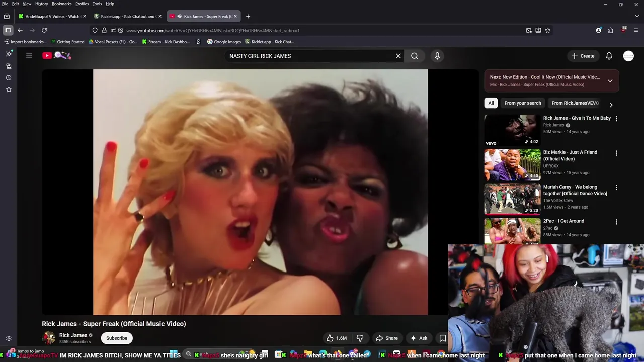This screenshot has height=362, width=644.
Task: Open Biz Markie Just A Friend video title
Action: (570, 155)
